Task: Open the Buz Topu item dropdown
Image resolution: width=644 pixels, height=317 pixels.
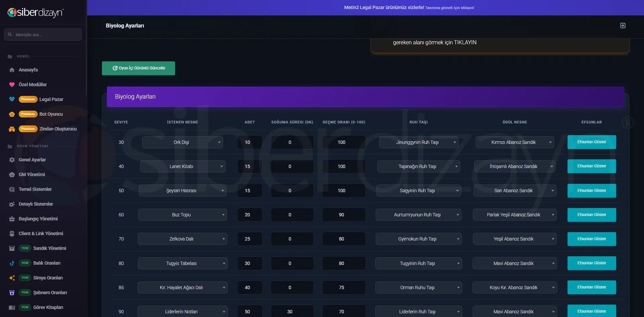Action: [x=182, y=215]
